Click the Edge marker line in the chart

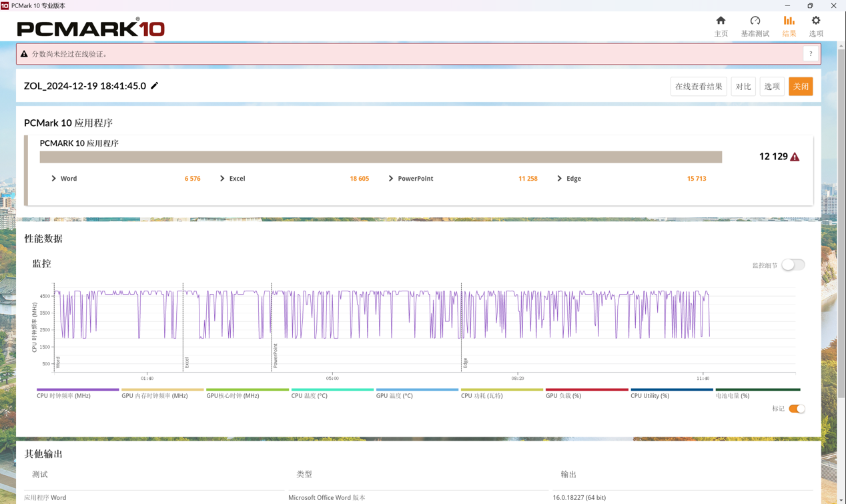(x=462, y=327)
